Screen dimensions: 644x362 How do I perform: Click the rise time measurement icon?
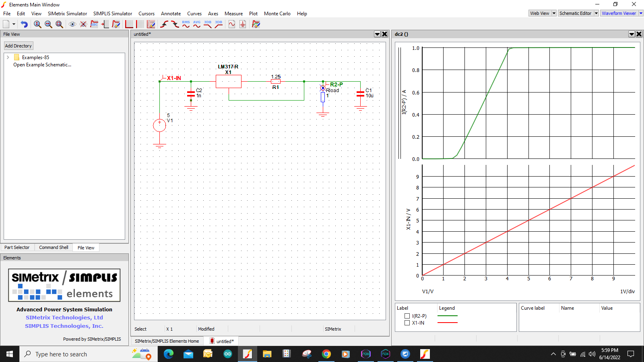pyautogui.click(x=164, y=24)
